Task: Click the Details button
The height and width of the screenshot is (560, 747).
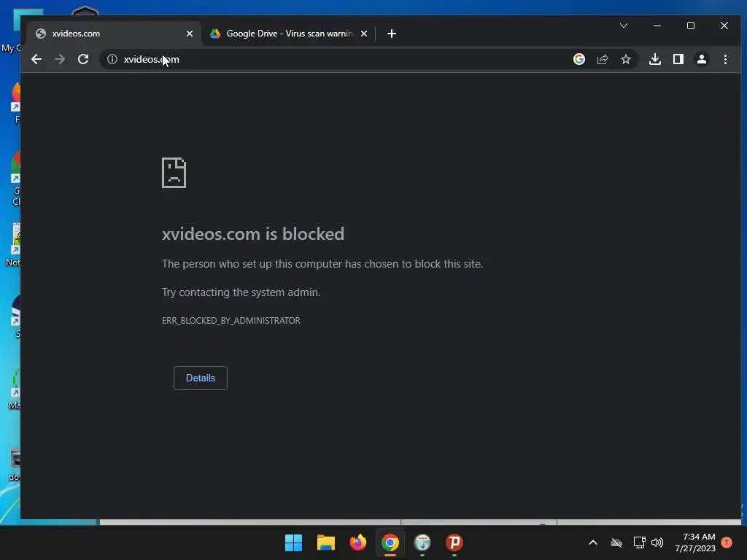Action: click(x=201, y=378)
